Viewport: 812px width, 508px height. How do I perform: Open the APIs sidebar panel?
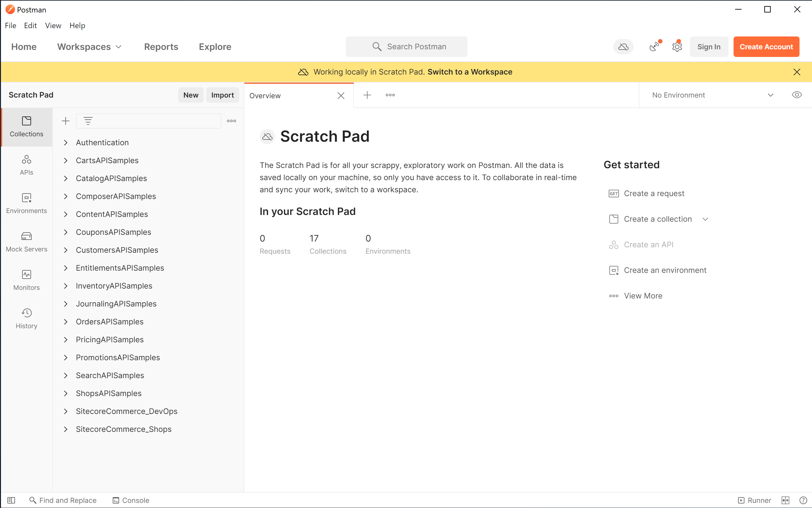(x=27, y=165)
